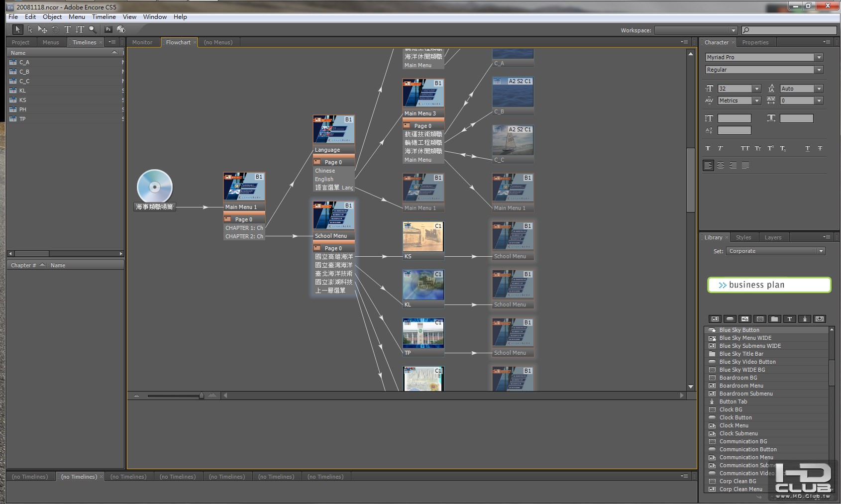Open Myriad Pro font family dropdown

[x=819, y=57]
